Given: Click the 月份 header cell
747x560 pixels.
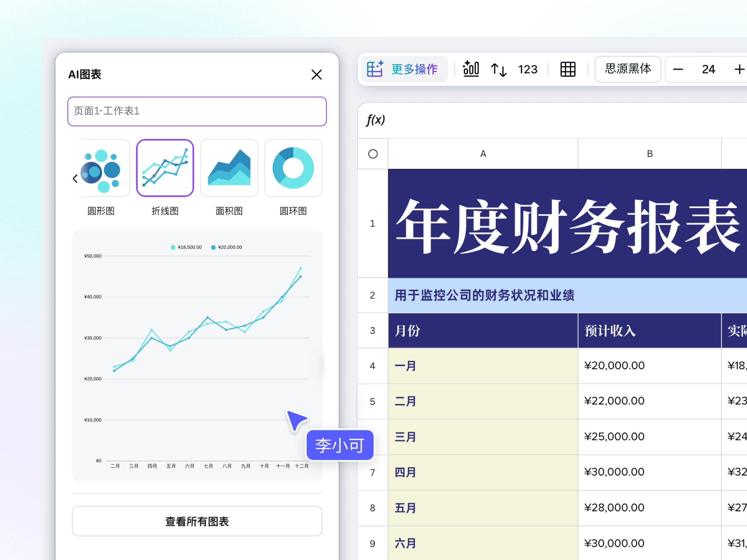Looking at the screenshot, I should (x=483, y=330).
